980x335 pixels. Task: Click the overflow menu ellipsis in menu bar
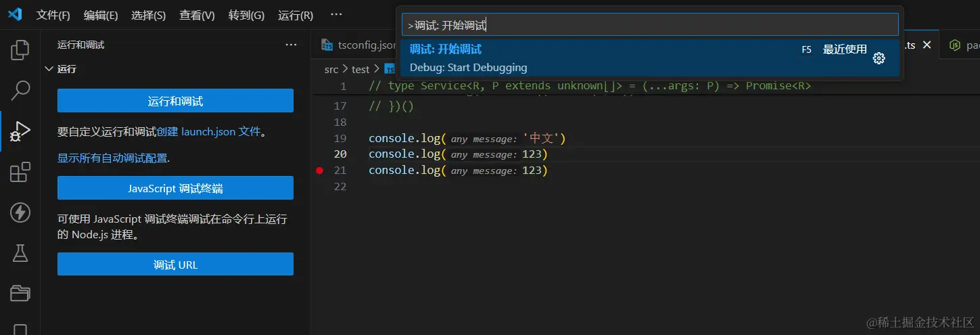pos(336,15)
